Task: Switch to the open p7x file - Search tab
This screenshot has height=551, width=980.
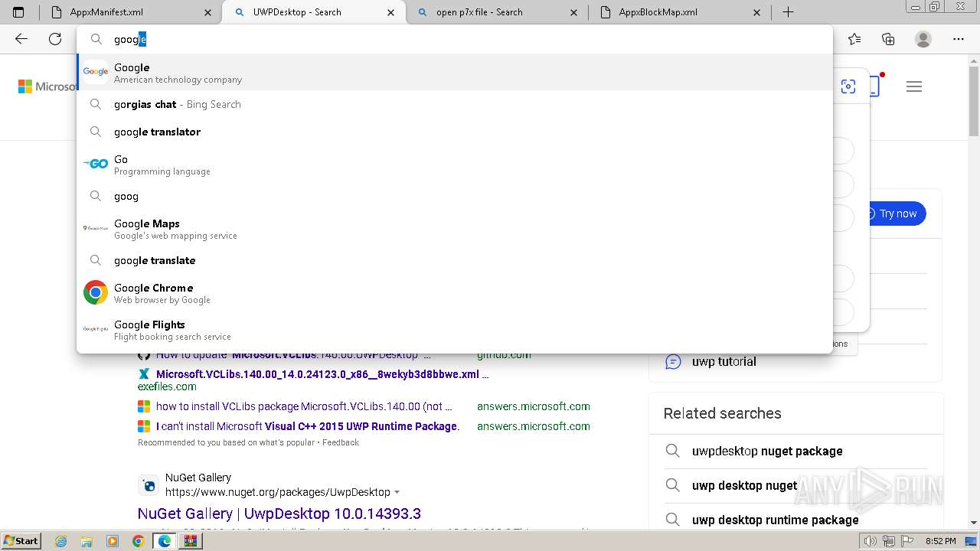Action: pos(496,12)
